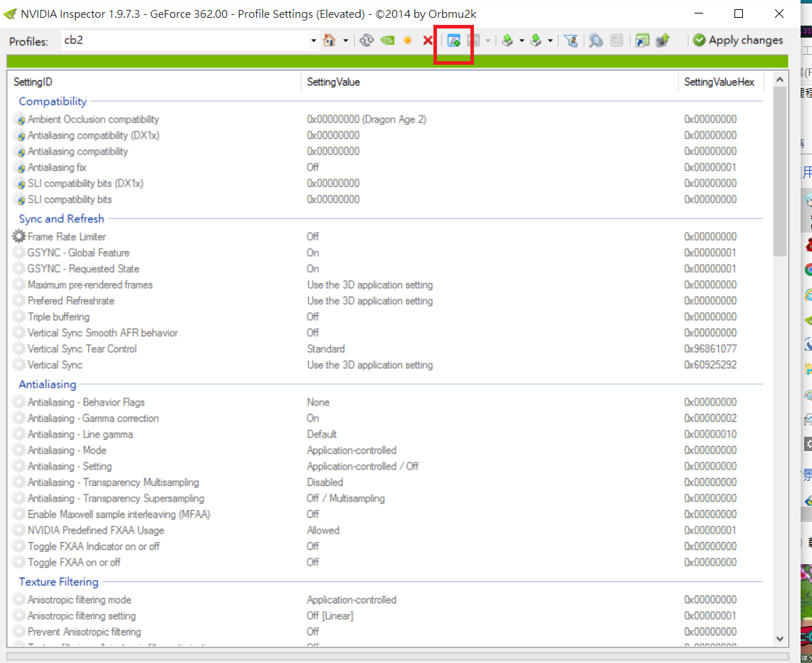Click gear icon beside Vertical Sync

(x=19, y=365)
